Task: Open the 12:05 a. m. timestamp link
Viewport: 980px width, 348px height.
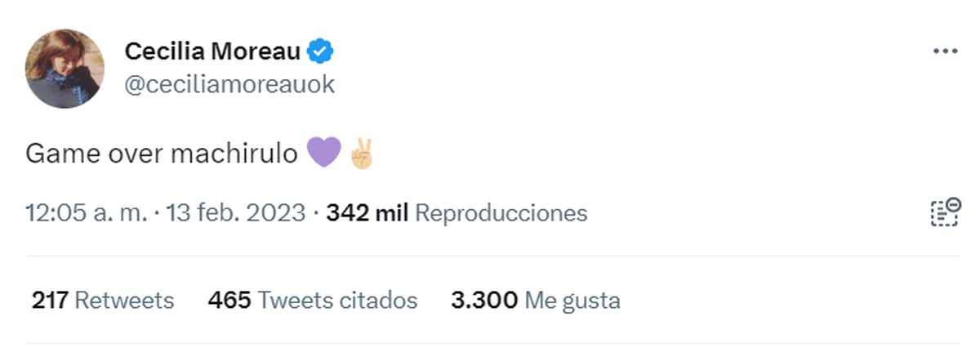Action: (x=87, y=213)
